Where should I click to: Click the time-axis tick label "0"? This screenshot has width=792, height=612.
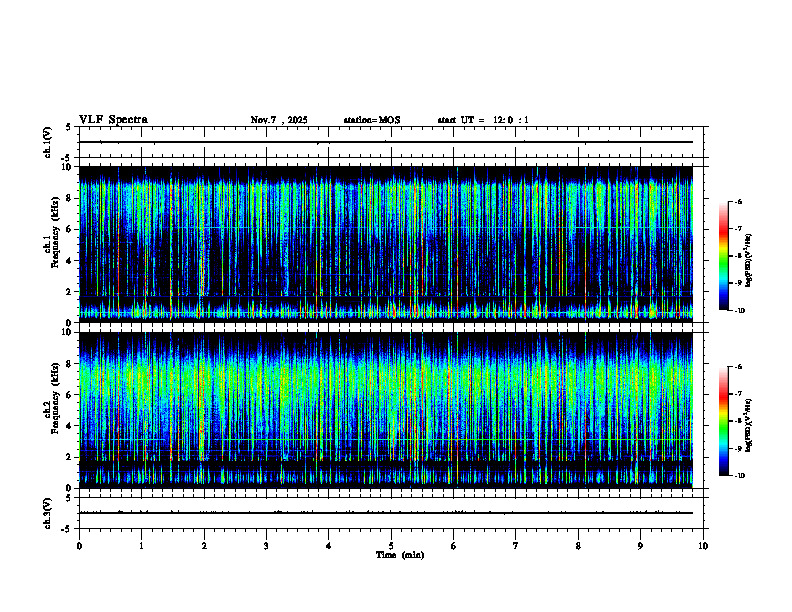[x=79, y=546]
